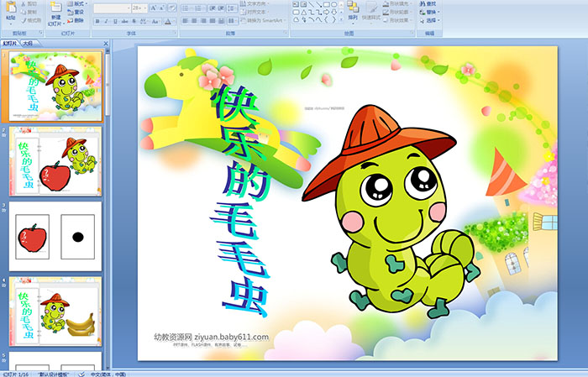
Task: Click the Cut (剪切) command
Action: 29,3
